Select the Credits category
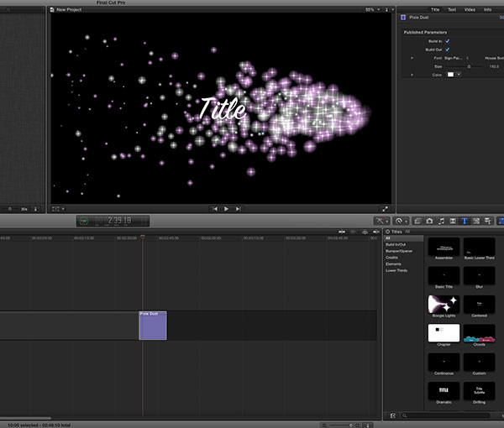Screen dimensions: 504x428 tap(391, 258)
